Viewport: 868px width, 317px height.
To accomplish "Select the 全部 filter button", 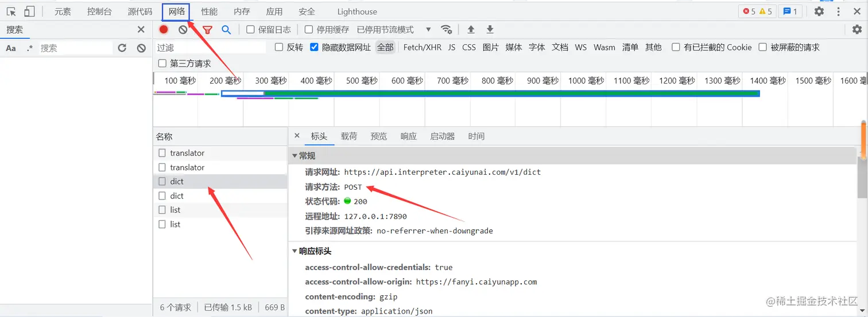I will click(x=385, y=48).
